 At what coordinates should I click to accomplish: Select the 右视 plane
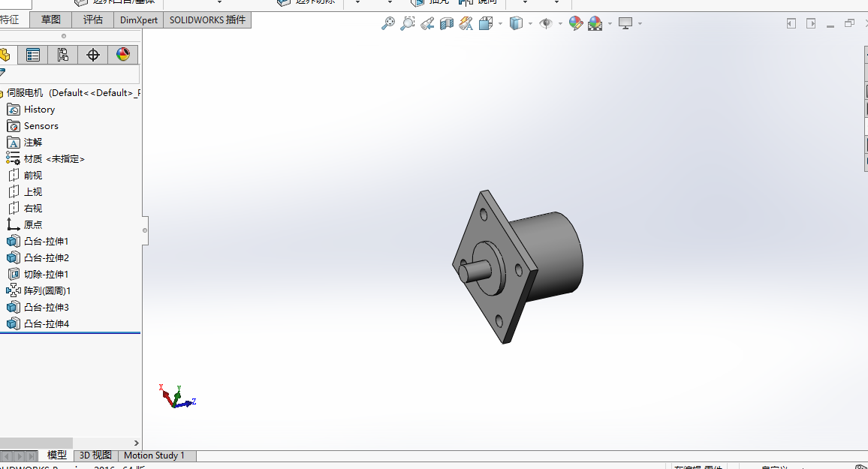click(x=32, y=209)
